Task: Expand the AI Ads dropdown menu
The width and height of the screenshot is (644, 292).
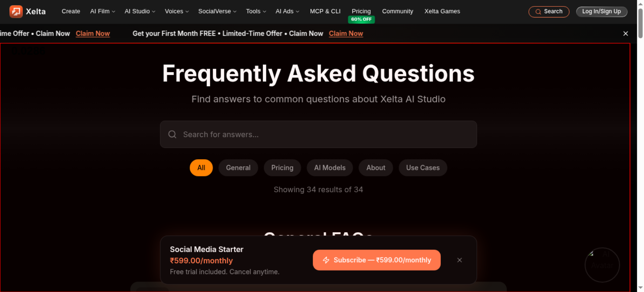Action: [x=287, y=11]
